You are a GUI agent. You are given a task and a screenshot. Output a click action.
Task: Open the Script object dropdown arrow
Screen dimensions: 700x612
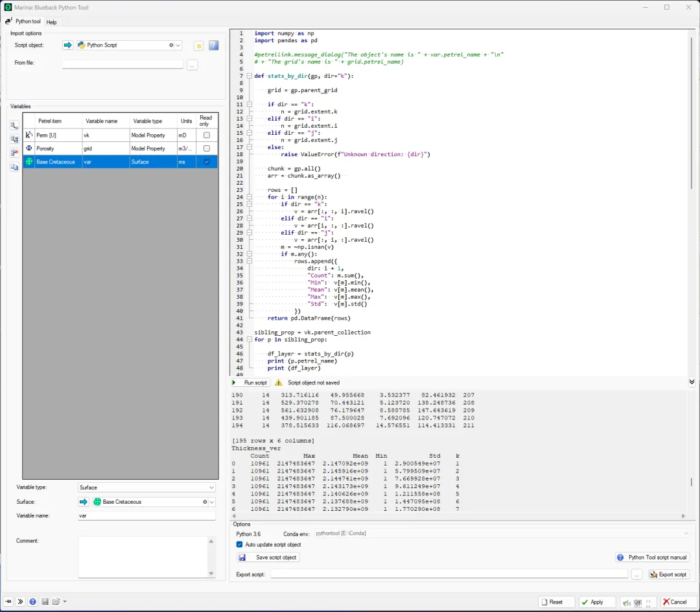[x=178, y=45]
